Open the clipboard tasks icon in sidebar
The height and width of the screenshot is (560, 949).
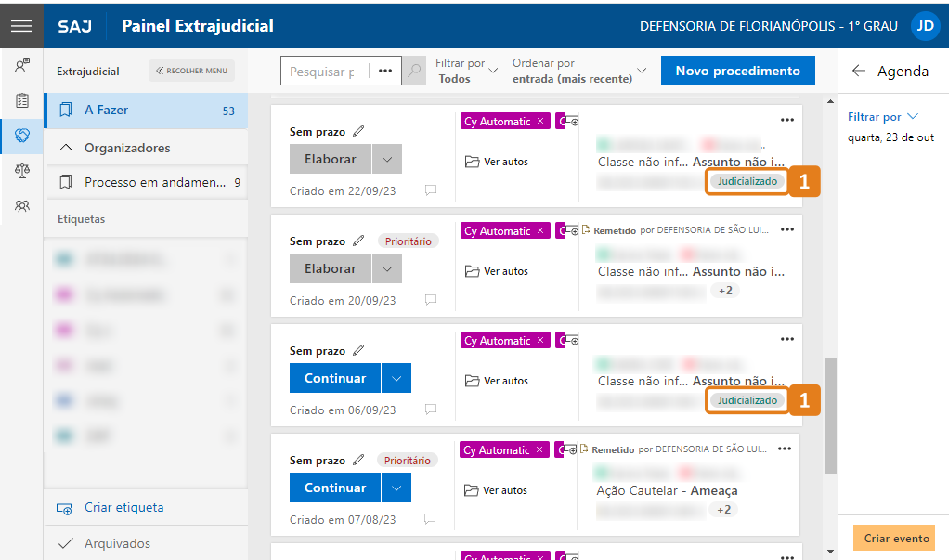pyautogui.click(x=22, y=100)
